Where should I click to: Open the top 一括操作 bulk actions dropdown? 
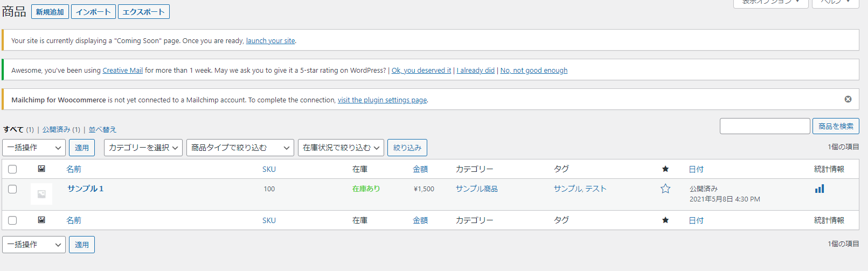tap(34, 148)
